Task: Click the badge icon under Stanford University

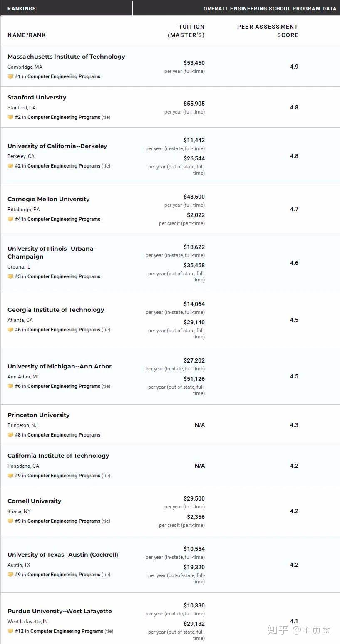Action: pyautogui.click(x=10, y=117)
